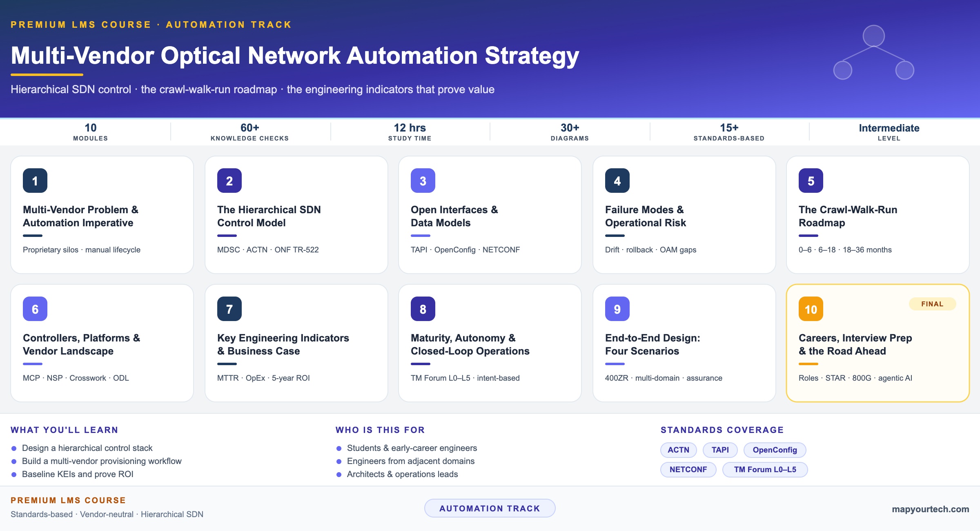Click the network node diagram icon in header
This screenshot has height=531, width=980.
(874, 52)
